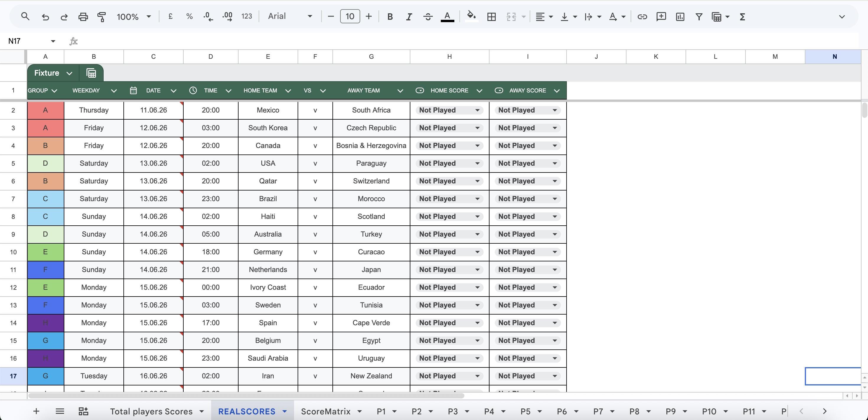Open the Arial font dropdown
Viewport: 868px width, 420px height.
point(290,16)
